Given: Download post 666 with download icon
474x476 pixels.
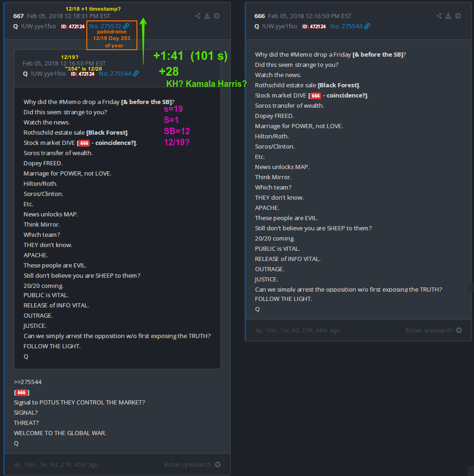Looking at the screenshot, I should [x=448, y=16].
